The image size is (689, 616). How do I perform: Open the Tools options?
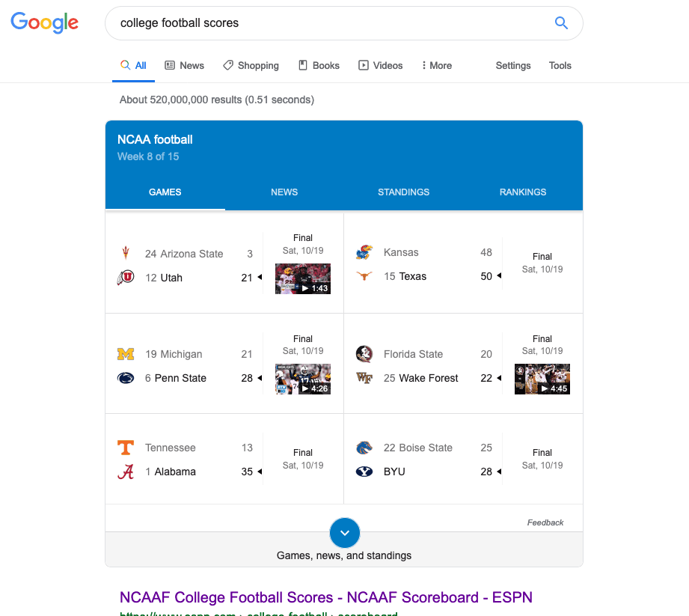(x=560, y=66)
